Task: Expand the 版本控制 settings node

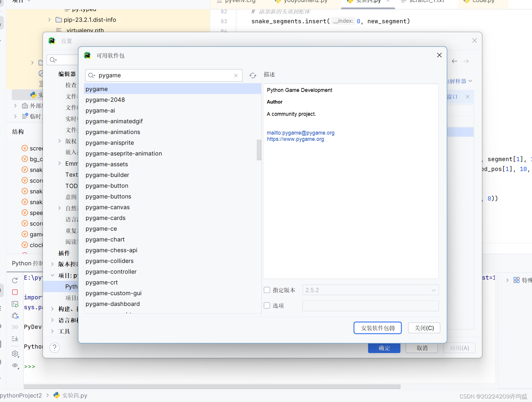Action: (x=52, y=264)
